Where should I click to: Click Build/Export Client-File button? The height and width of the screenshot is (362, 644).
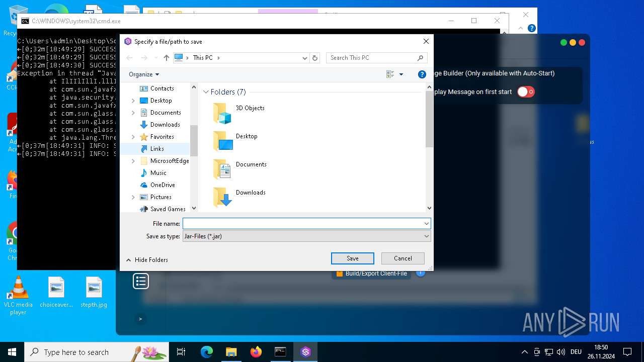pos(371,274)
